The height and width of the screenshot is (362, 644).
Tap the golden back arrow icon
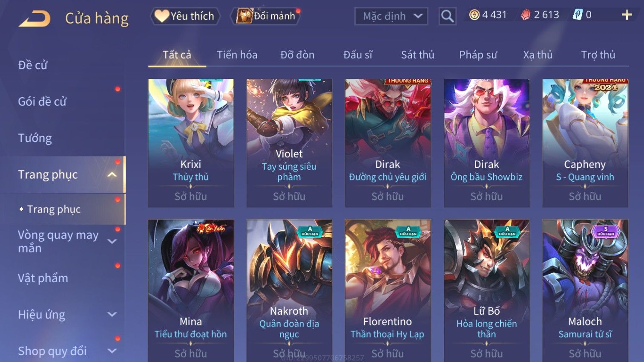click(34, 18)
